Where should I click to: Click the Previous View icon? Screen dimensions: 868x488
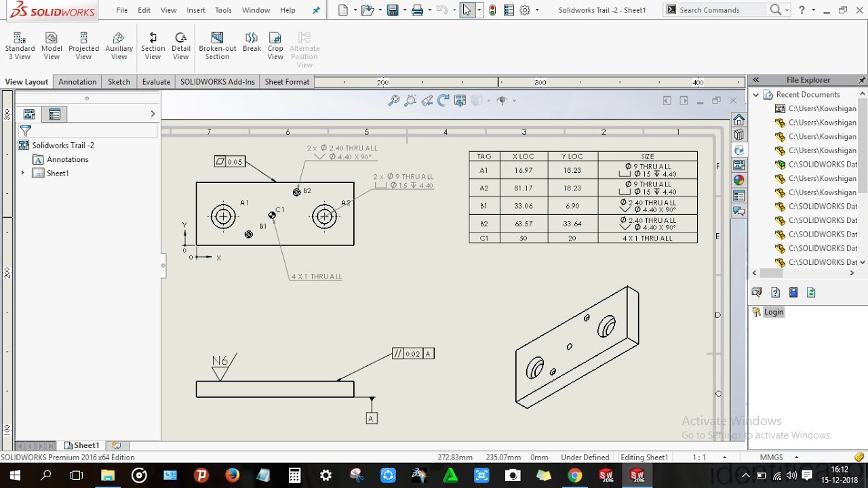click(427, 100)
